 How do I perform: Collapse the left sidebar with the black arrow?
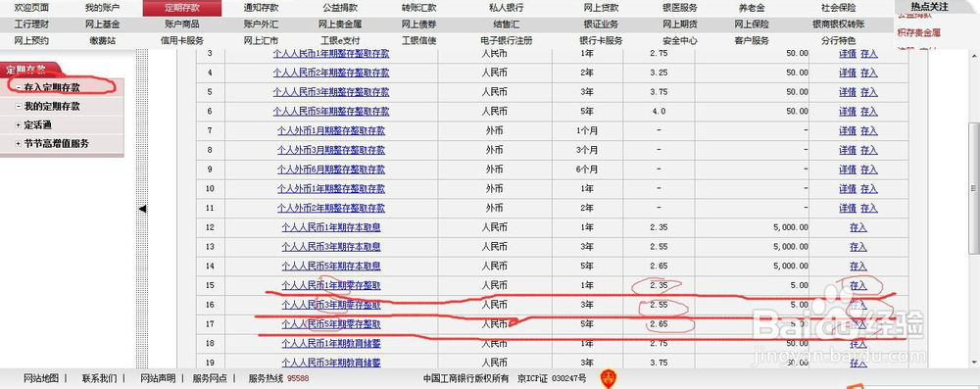click(142, 209)
